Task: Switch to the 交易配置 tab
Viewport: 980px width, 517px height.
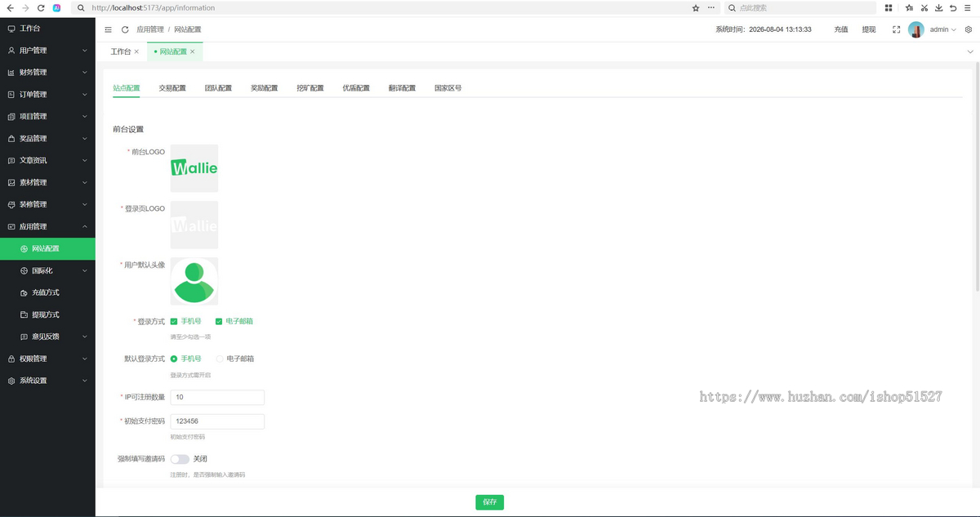Action: (x=172, y=88)
